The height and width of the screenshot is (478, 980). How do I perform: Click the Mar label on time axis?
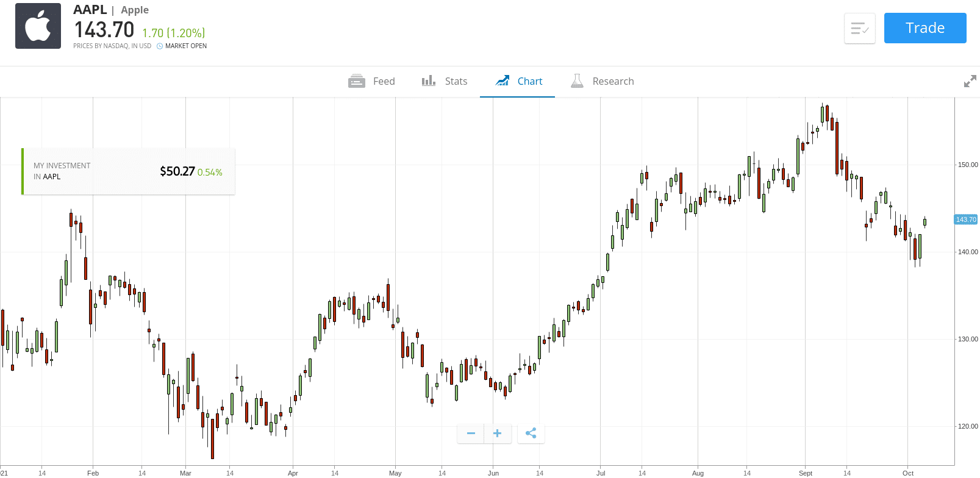pyautogui.click(x=185, y=473)
